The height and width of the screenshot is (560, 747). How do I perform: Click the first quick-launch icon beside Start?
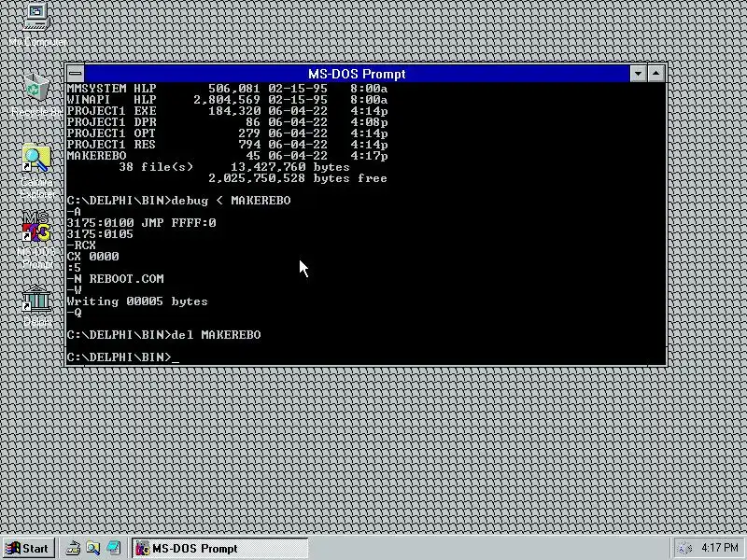(73, 549)
